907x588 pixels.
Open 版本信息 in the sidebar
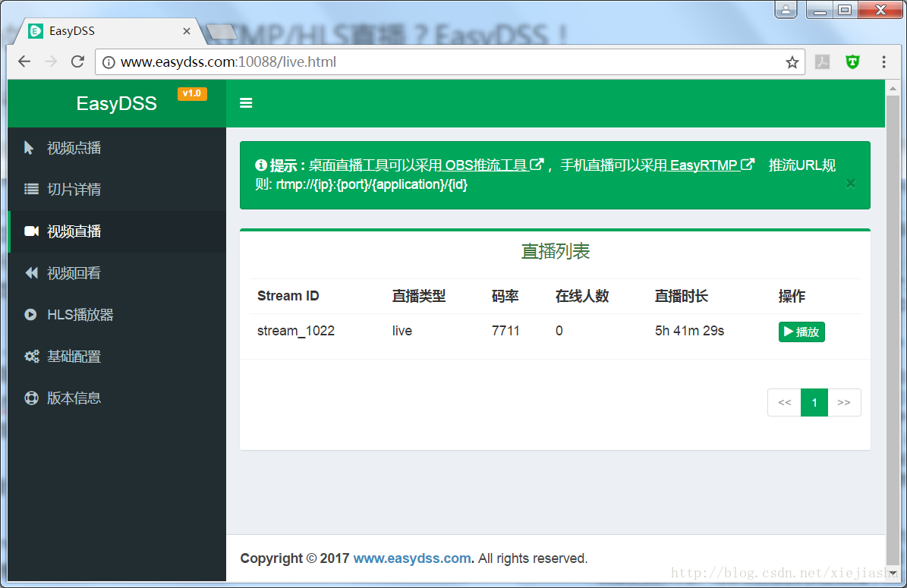[x=117, y=398]
